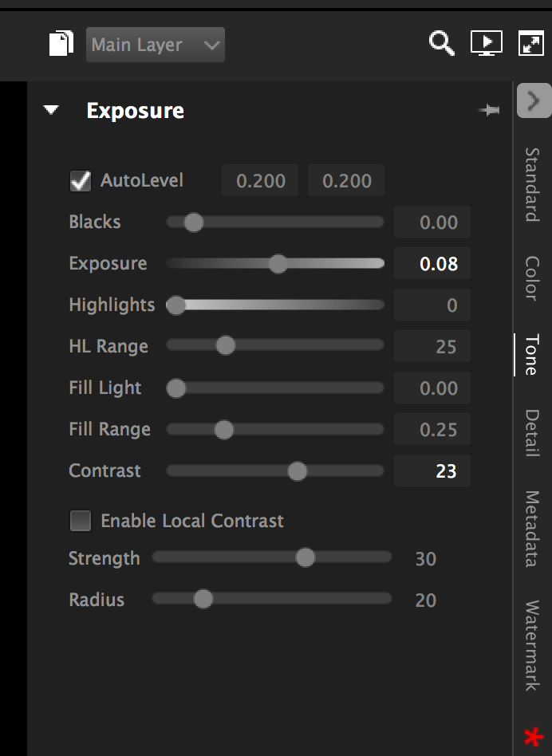Start the slideshow play icon

[487, 43]
